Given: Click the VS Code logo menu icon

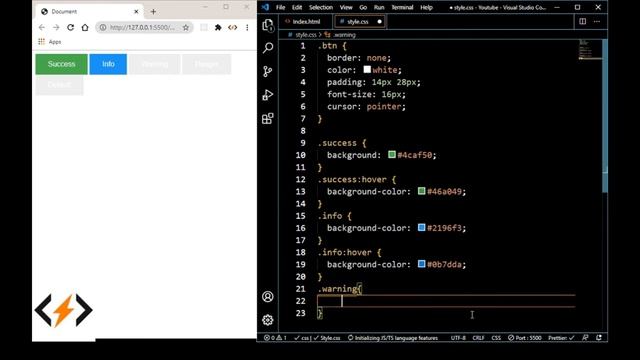Looking at the screenshot, I should (265, 7).
